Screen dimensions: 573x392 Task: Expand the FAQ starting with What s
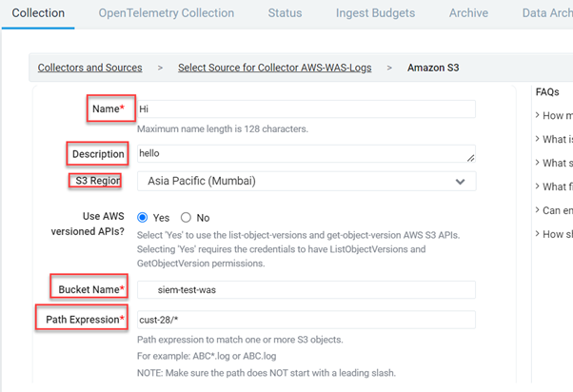[554, 163]
